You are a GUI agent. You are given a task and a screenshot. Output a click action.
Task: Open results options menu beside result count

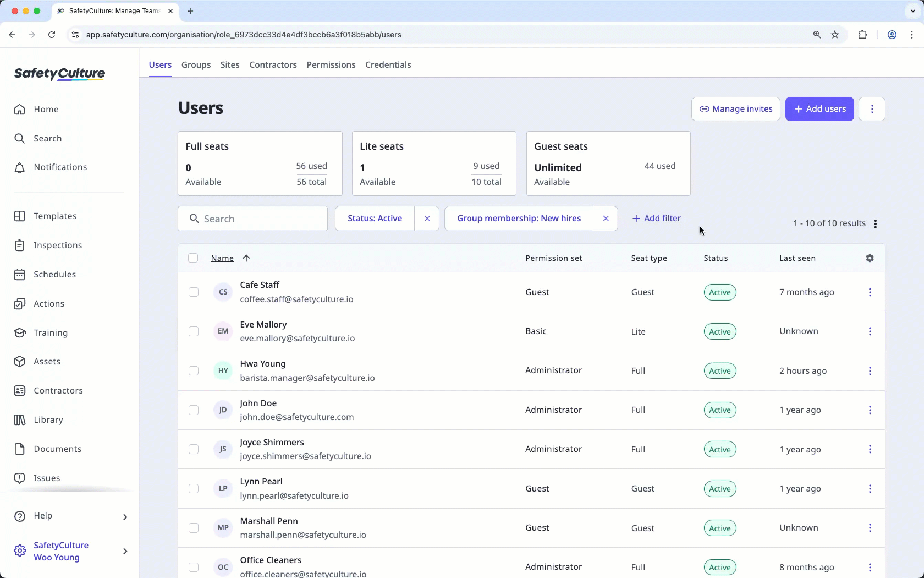point(876,224)
